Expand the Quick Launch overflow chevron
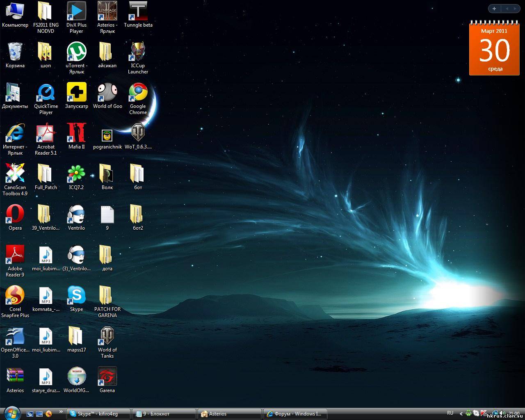Image resolution: width=525 pixels, height=420 pixels. click(x=61, y=412)
